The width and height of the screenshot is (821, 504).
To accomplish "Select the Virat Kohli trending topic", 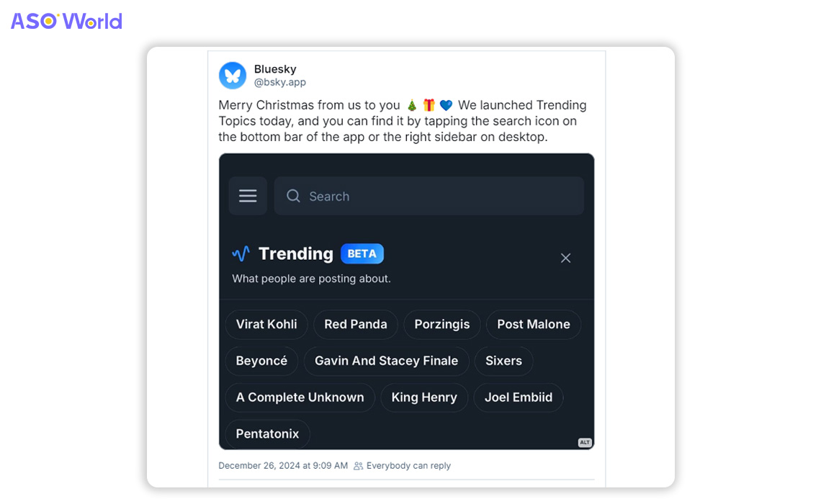I will pyautogui.click(x=266, y=325).
